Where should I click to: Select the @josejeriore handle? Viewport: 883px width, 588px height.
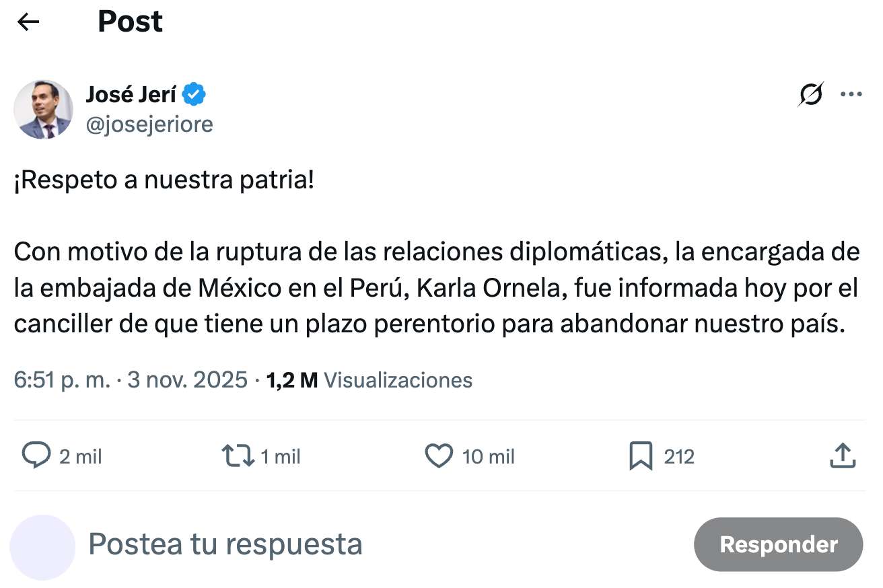(x=149, y=124)
